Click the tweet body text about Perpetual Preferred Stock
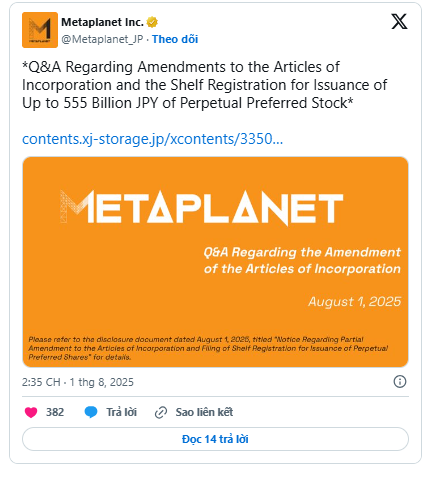The height and width of the screenshot is (477, 429). click(204, 85)
